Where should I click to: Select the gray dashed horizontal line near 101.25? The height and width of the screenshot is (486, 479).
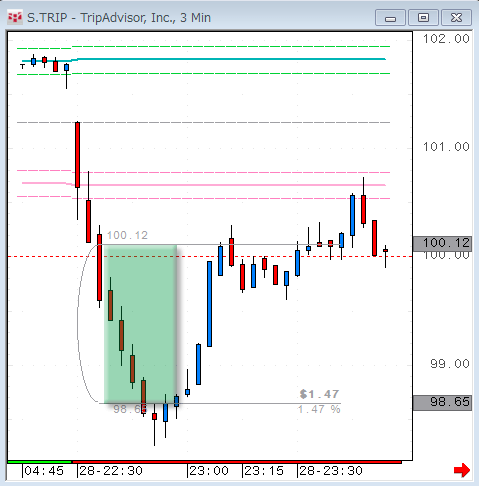203,123
